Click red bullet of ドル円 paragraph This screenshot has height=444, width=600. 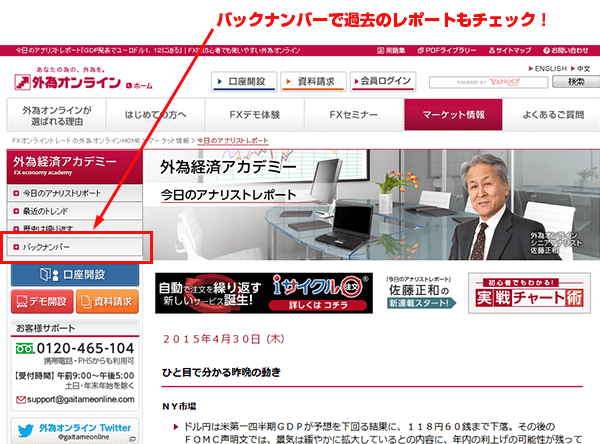(176, 426)
